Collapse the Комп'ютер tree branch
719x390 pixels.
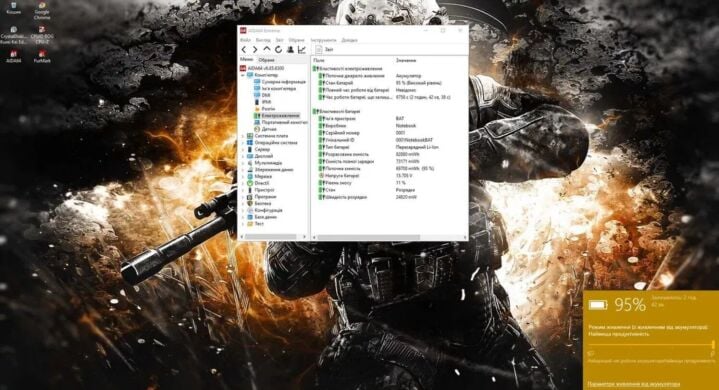point(243,75)
